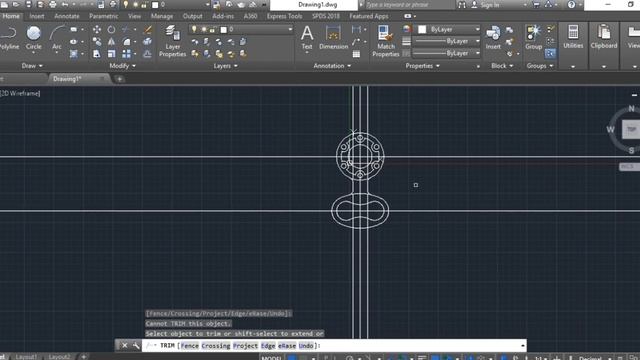640x360 pixels.
Task: Click the Trim tool icon
Action: (126, 29)
